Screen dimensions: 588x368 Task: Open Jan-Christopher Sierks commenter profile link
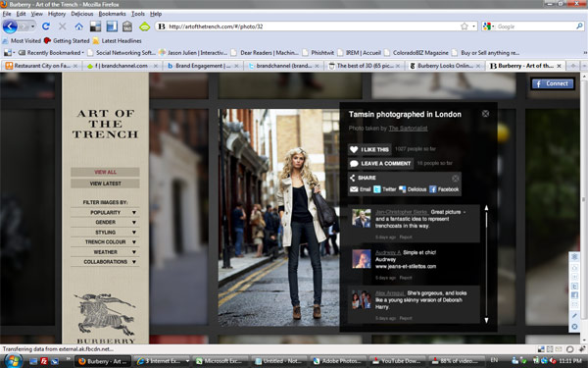[x=402, y=212]
